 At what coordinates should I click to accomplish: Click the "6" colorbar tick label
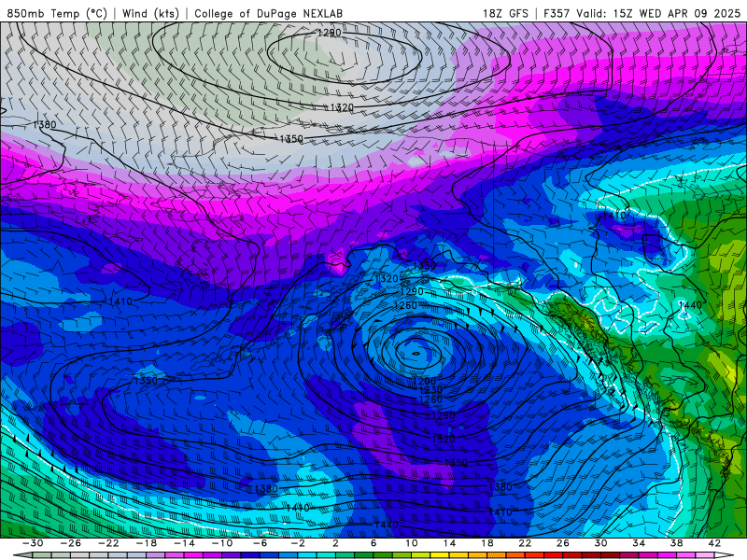click(373, 543)
